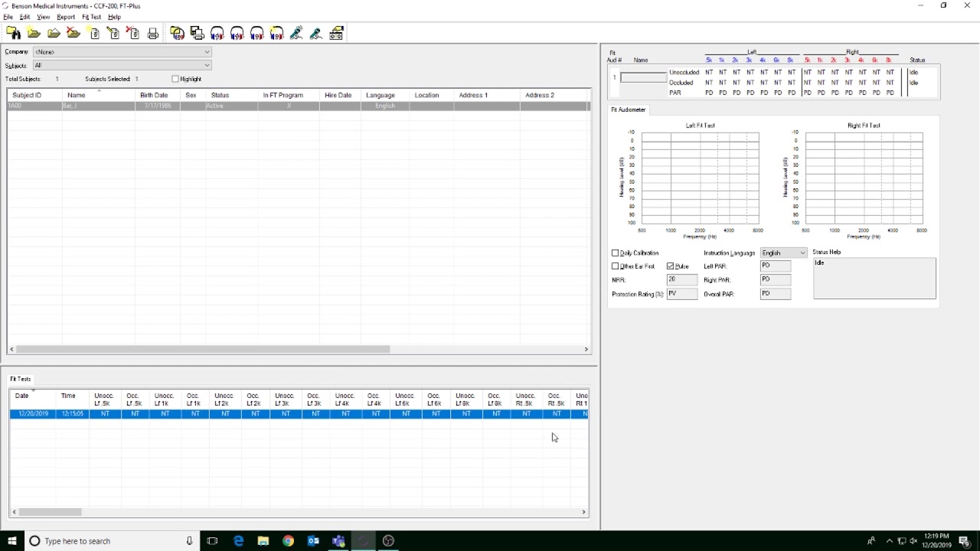This screenshot has width=980, height=551.
Task: Open Task View on the taskbar
Action: coord(212,541)
